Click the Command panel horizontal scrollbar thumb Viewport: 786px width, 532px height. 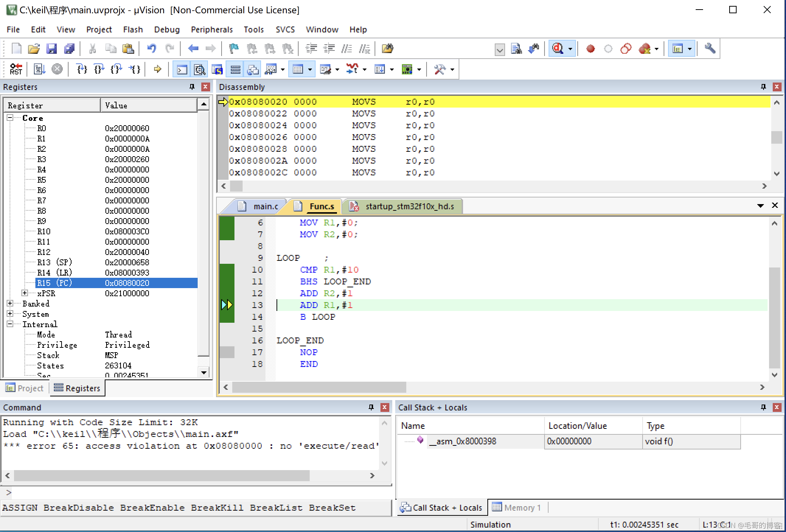point(161,476)
